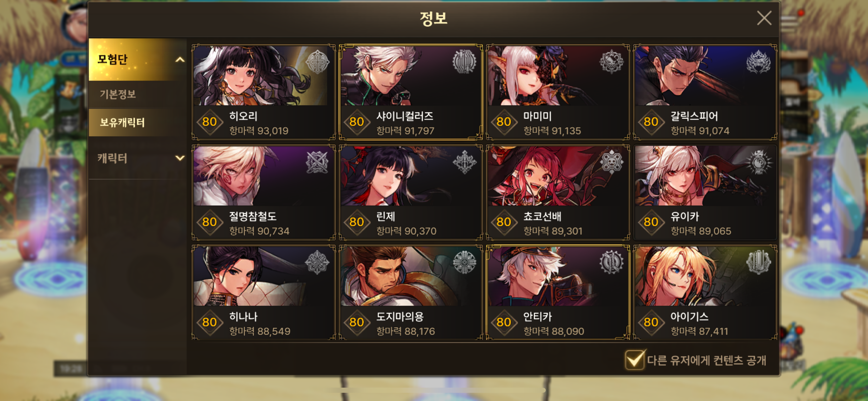The width and height of the screenshot is (868, 401).
Task: Toggle the 다른 유저에게 컨텐츠 공개 checkbox
Action: (635, 360)
